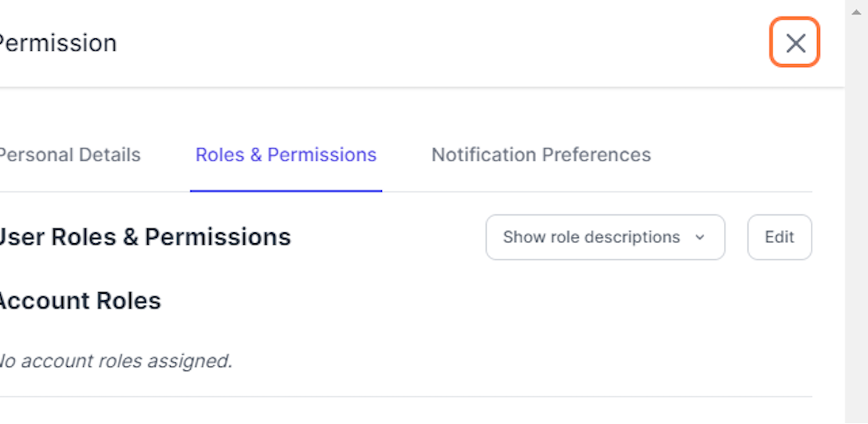Viewport: 868px width, 424px height.
Task: Click the User Roles & Permissions heading
Action: 145,237
